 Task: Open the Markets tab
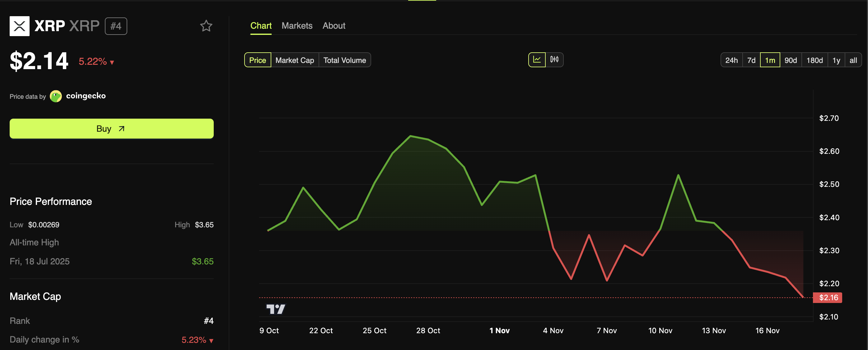[297, 26]
